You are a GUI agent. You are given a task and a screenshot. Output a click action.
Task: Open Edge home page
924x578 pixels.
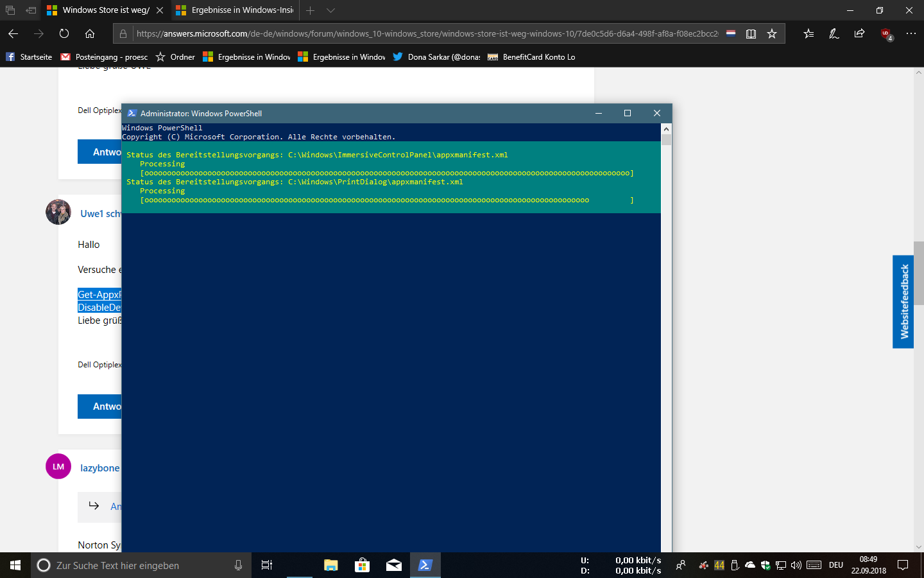point(90,33)
